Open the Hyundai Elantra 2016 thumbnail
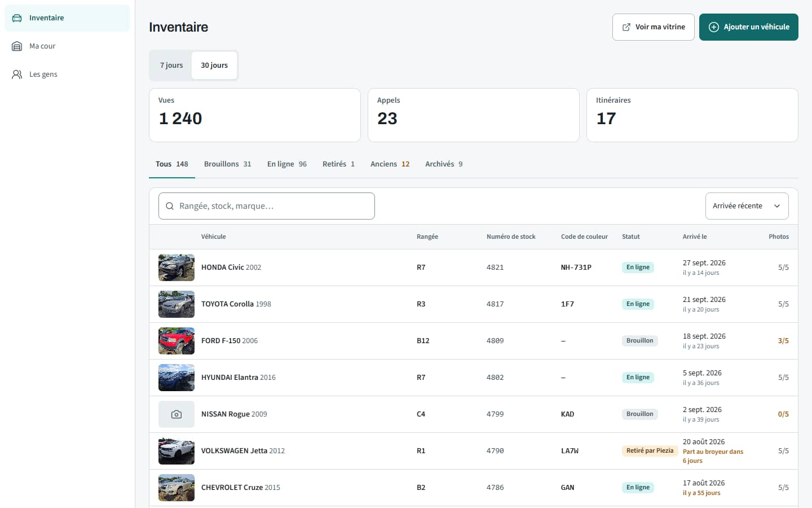 pos(176,378)
